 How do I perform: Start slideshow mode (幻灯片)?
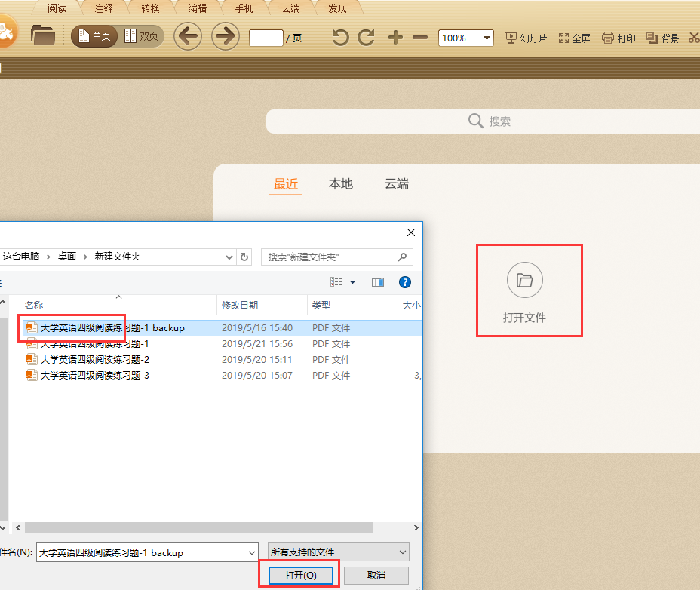click(526, 38)
